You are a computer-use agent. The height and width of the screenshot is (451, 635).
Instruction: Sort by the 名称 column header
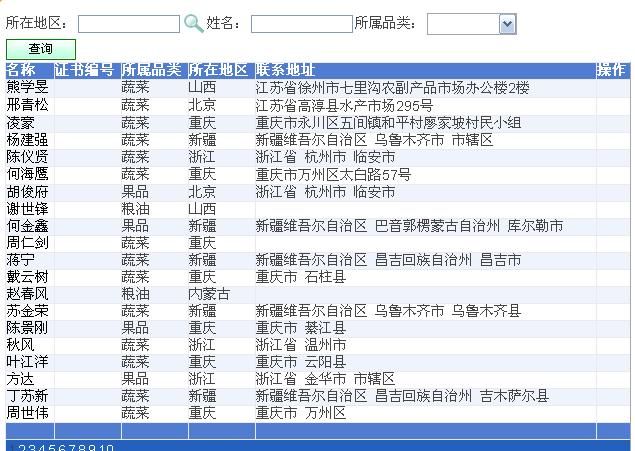[21, 70]
